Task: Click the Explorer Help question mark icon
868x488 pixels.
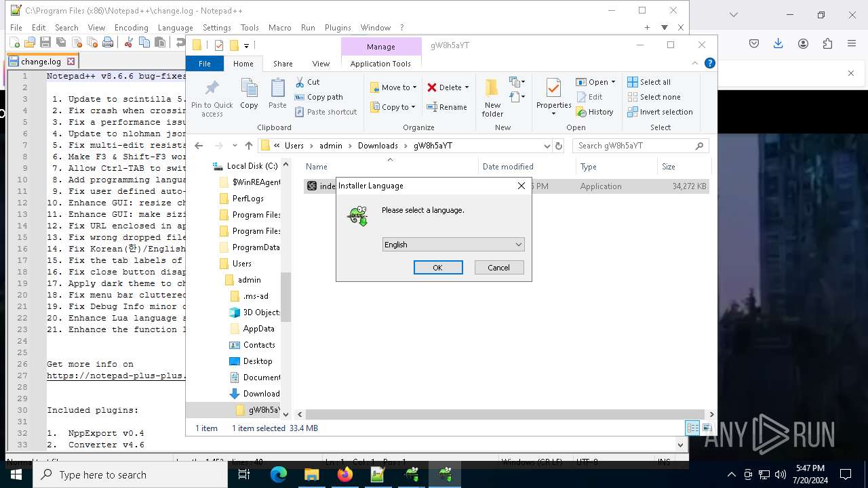Action: (709, 63)
